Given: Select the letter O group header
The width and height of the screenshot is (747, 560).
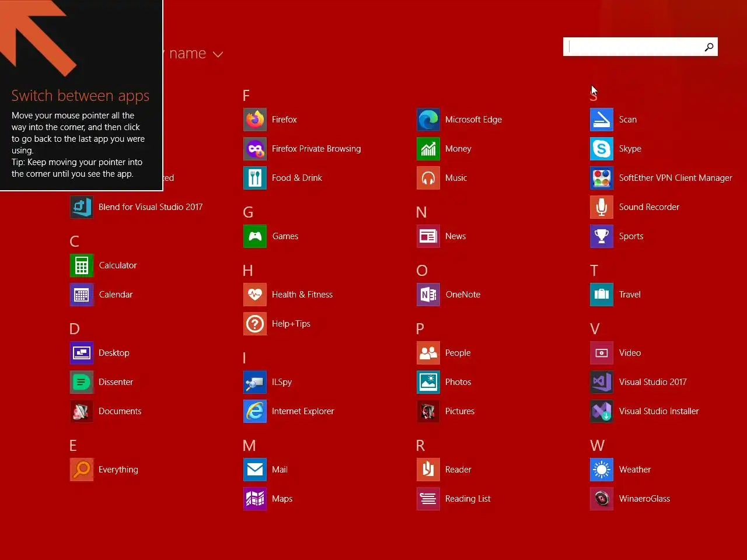Looking at the screenshot, I should 422,271.
